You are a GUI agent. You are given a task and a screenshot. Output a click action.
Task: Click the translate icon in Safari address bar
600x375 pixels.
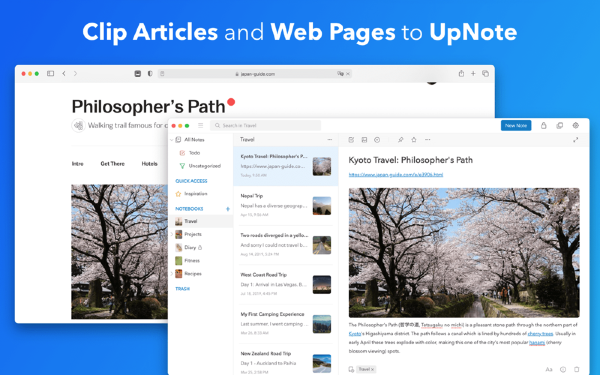point(340,73)
